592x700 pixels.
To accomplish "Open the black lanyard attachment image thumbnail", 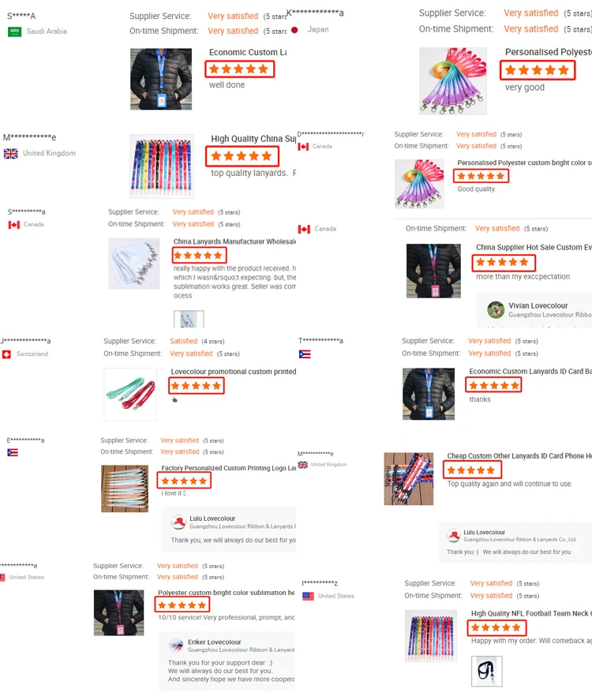I will (x=487, y=671).
